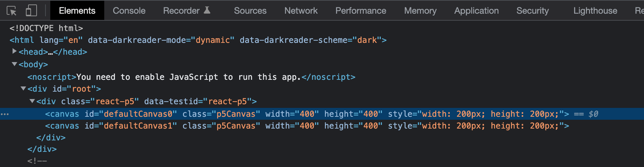Screen dimensions: 644x167
Task: Collapse the div id root node
Action: (x=23, y=89)
